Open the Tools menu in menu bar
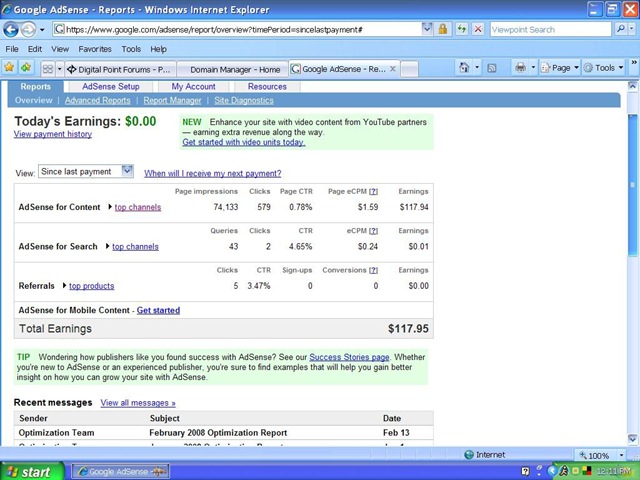640x480 pixels. (x=131, y=49)
